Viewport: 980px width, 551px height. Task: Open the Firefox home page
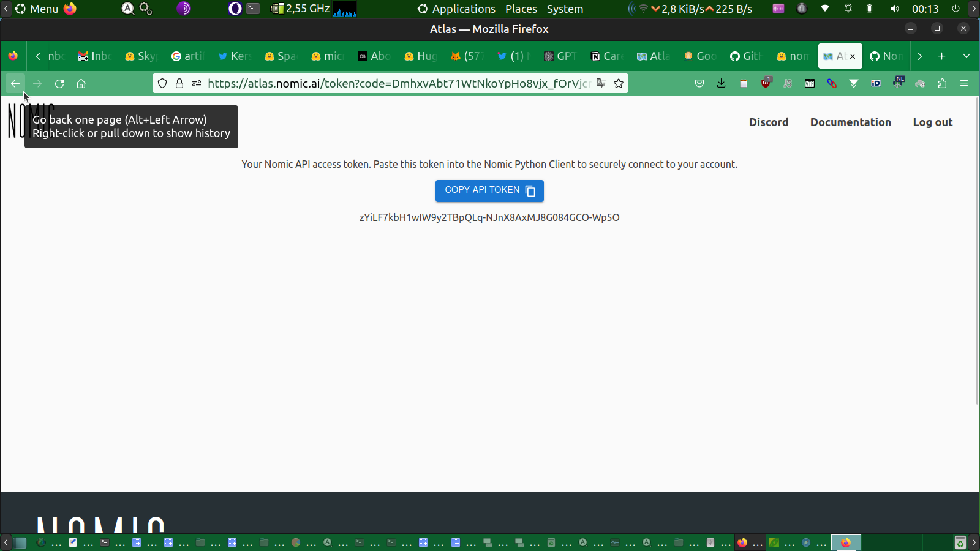tap(81, 84)
